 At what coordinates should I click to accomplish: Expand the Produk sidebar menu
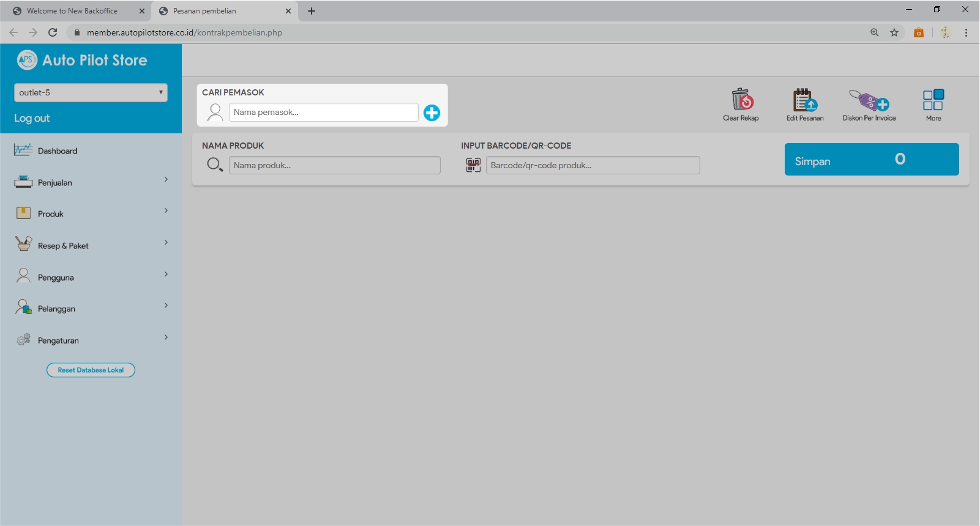[x=91, y=213]
